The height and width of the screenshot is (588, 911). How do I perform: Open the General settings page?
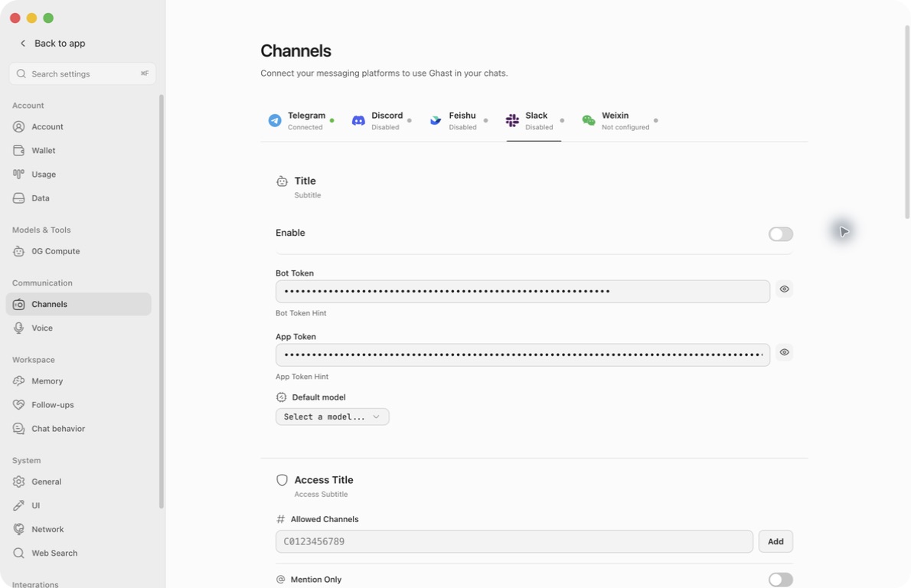(x=78, y=482)
